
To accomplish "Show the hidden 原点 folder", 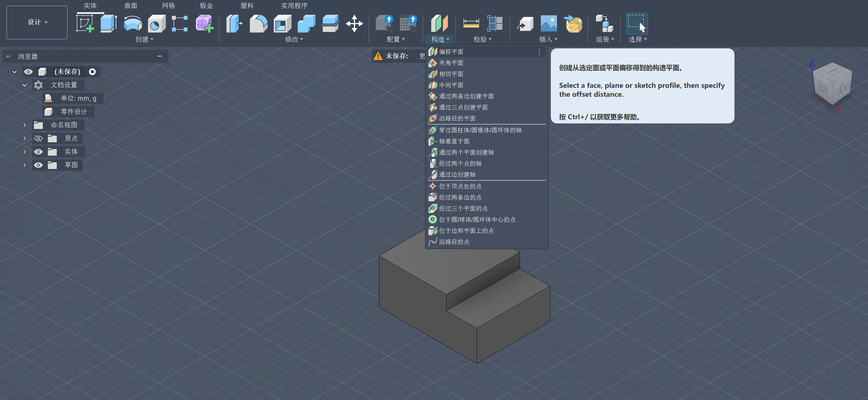I will click(x=38, y=138).
